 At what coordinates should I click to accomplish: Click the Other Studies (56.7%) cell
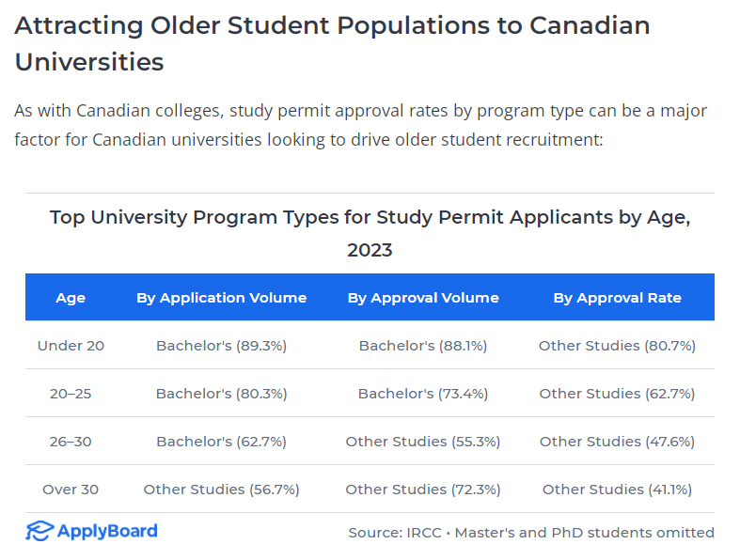click(x=221, y=490)
